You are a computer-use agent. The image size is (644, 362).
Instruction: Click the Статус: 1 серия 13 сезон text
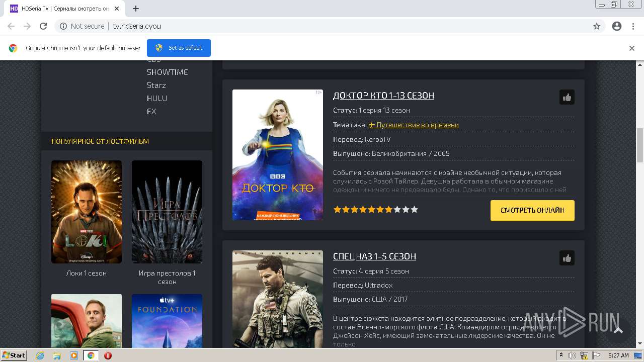coord(371,110)
